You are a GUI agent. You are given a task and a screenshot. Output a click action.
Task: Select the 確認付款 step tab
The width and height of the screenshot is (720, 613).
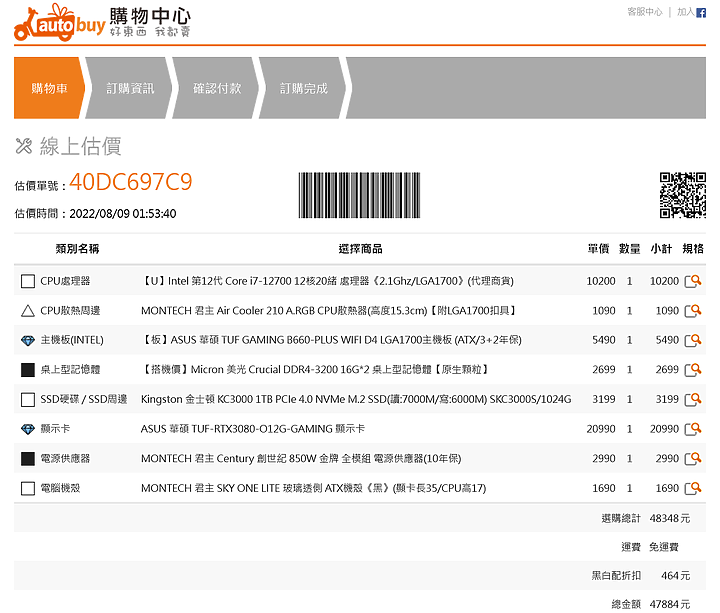click(217, 88)
